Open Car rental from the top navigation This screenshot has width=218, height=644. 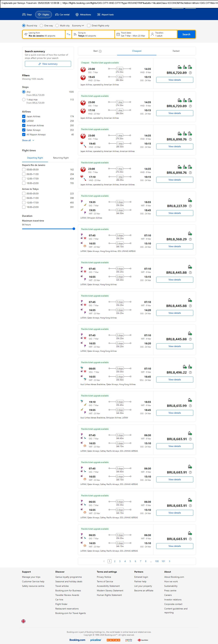(62, 15)
